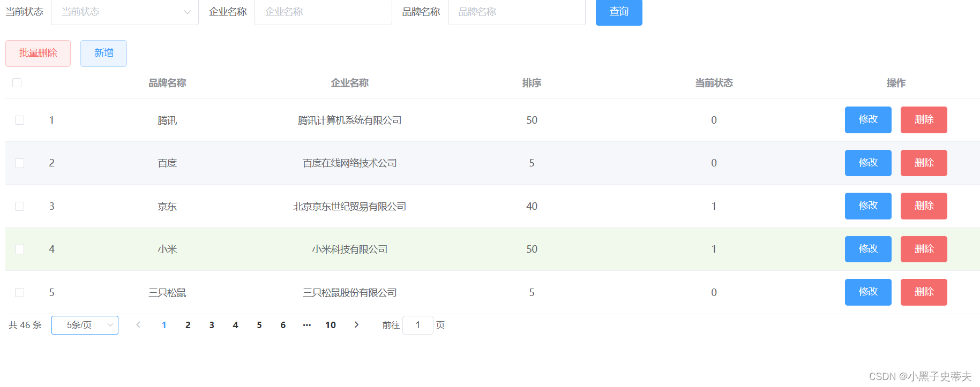The width and height of the screenshot is (980, 387).
Task: Click 腾讯计算机系统有限公司 company cell
Action: pos(349,120)
